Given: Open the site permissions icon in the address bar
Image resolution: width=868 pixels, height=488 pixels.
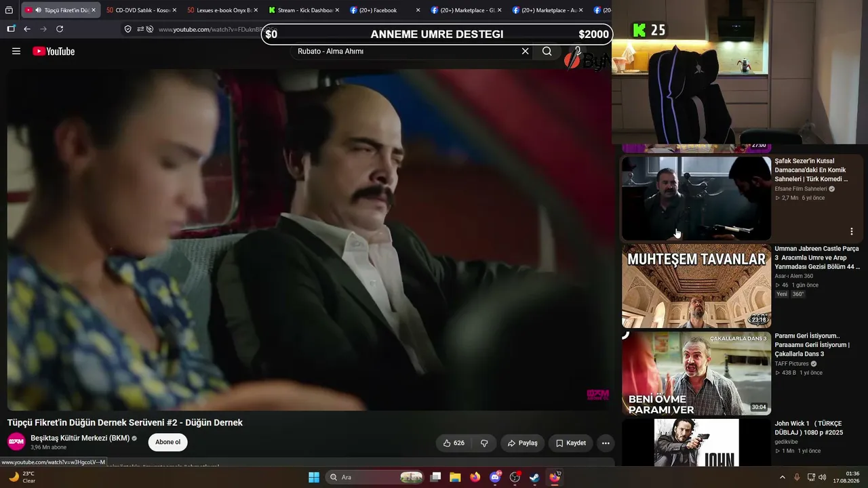Looking at the screenshot, I should [x=140, y=29].
